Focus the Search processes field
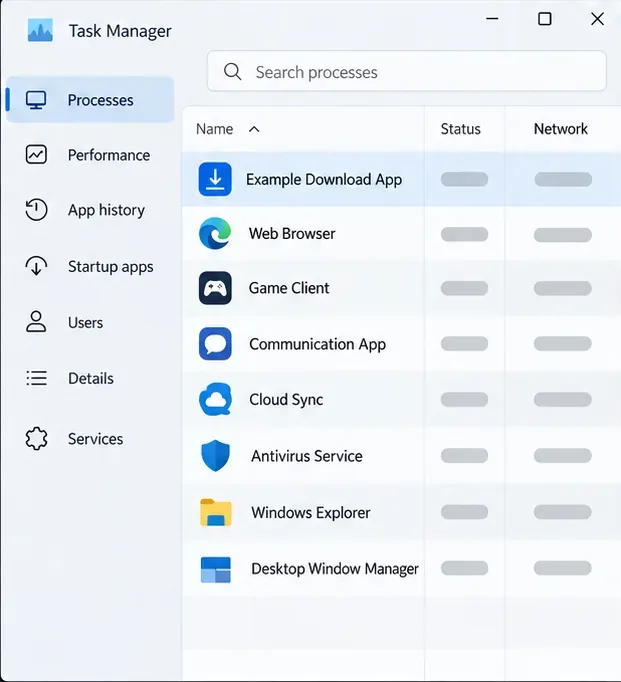 tap(407, 71)
